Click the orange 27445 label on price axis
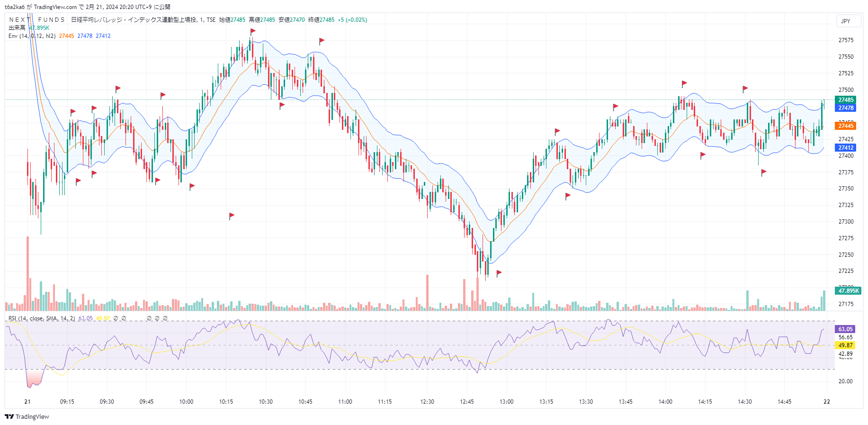Viewport: 868px width, 425px height. pyautogui.click(x=846, y=126)
